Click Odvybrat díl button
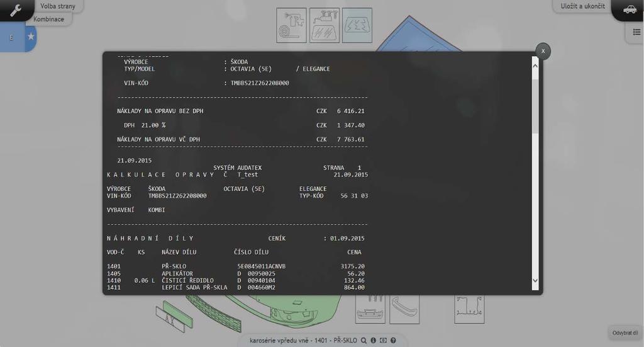Image resolution: width=644 pixels, height=347 pixels. pos(625,333)
